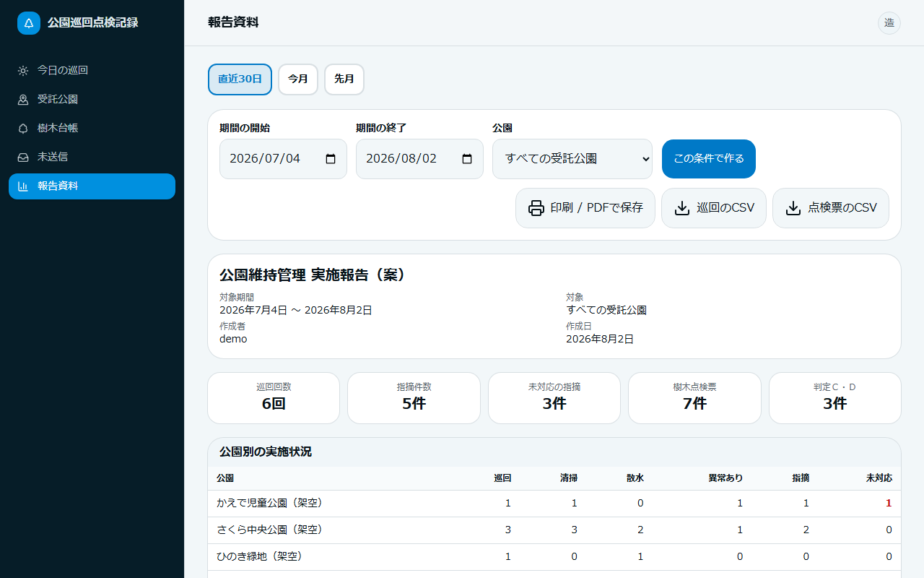The width and height of the screenshot is (924, 578).
Task: Click the 巡回回数 6回 card
Action: [274, 398]
